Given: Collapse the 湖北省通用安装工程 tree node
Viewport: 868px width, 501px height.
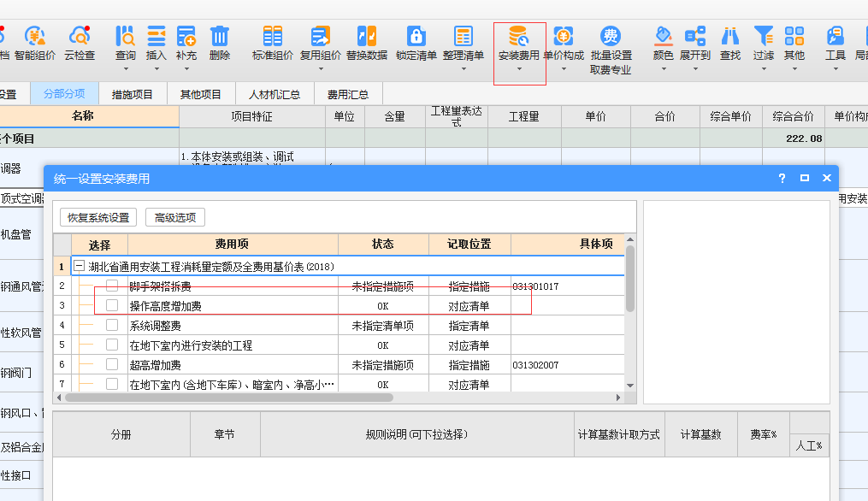Looking at the screenshot, I should pyautogui.click(x=78, y=265).
